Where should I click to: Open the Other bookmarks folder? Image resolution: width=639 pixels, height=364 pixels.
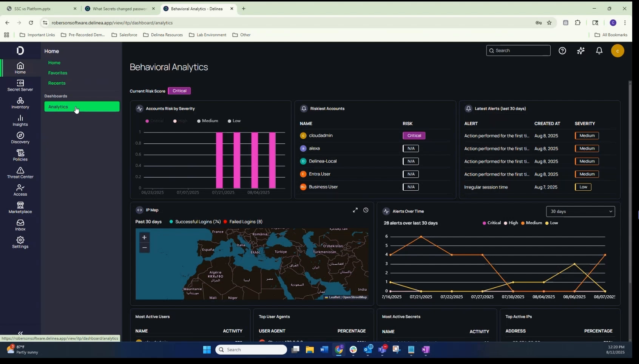[242, 35]
